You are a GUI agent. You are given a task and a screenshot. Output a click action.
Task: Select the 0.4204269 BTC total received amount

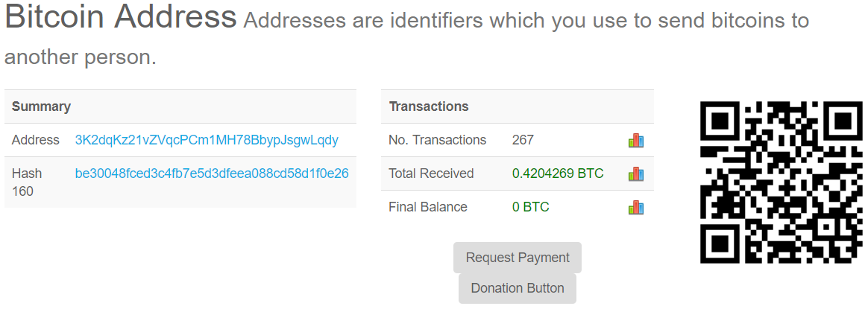(558, 173)
